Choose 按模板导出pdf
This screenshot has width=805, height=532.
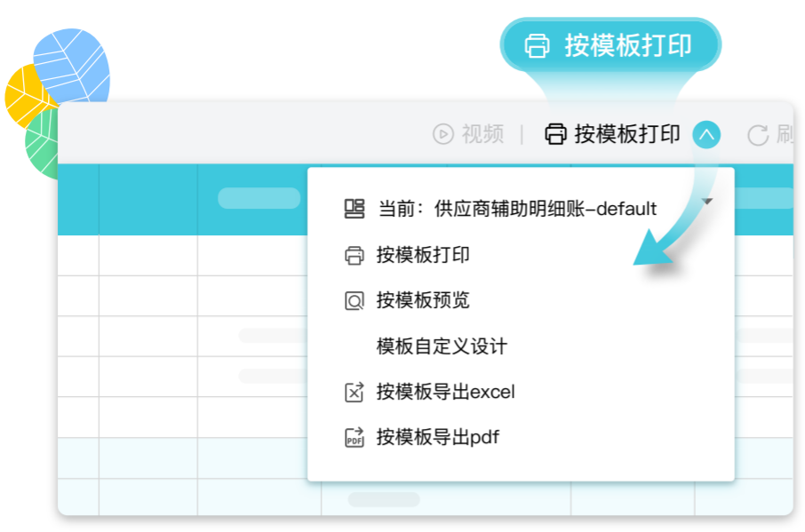click(x=438, y=438)
